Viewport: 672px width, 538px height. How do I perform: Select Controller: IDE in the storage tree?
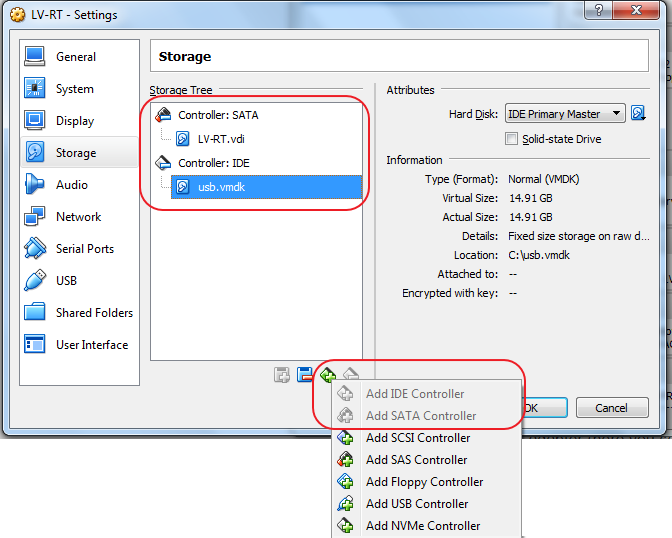211,163
